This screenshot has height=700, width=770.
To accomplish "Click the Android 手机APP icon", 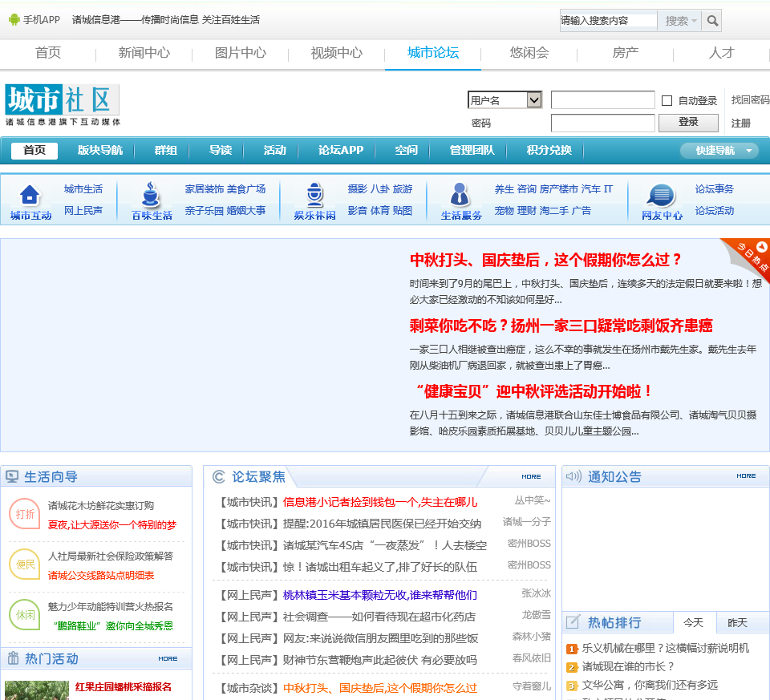I will [x=14, y=19].
